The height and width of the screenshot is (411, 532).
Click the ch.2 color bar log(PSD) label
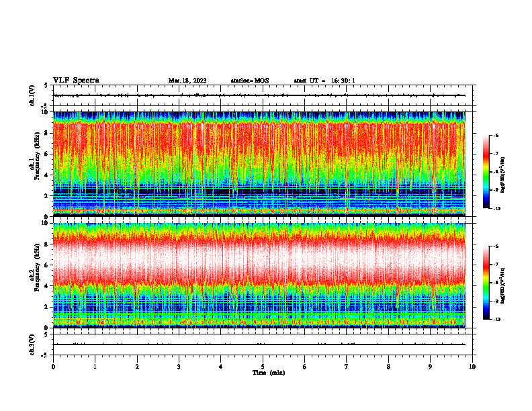pos(503,285)
